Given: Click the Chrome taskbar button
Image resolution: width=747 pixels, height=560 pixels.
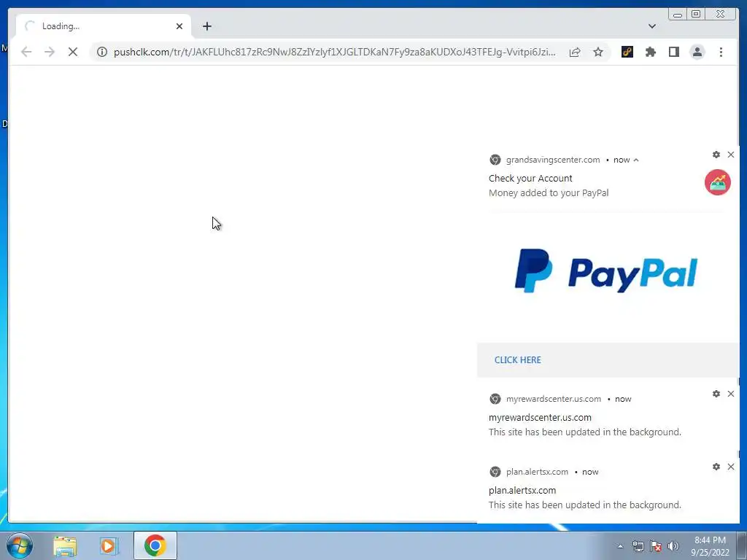Looking at the screenshot, I should (x=155, y=545).
